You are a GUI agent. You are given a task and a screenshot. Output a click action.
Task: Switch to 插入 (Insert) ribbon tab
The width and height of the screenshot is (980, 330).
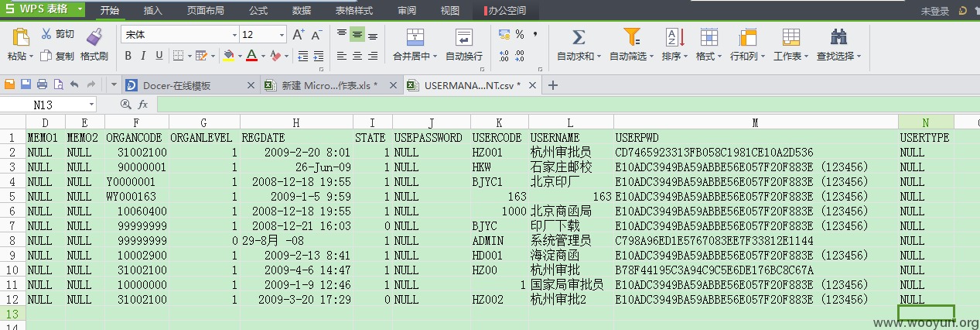click(x=153, y=11)
